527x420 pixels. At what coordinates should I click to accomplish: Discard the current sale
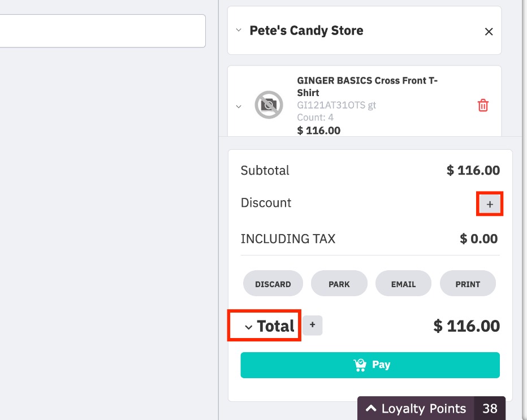coord(273,284)
